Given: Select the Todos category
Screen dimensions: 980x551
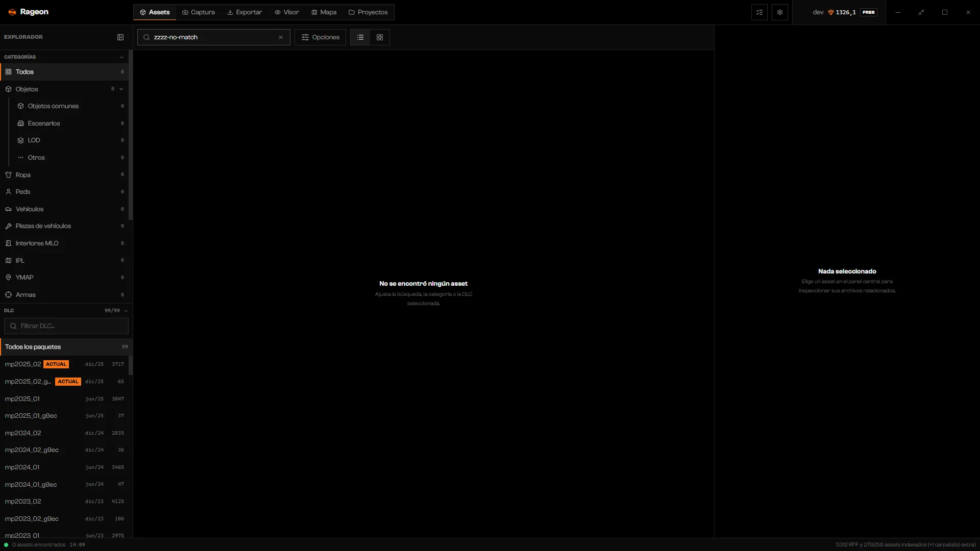Looking at the screenshot, I should coord(64,72).
